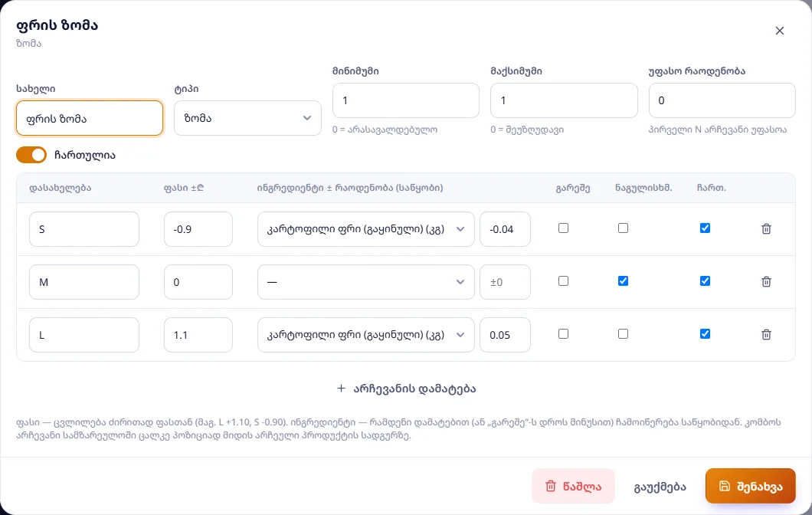
Task: Close the ფრის ზომა dialog with the X
Action: click(x=779, y=31)
